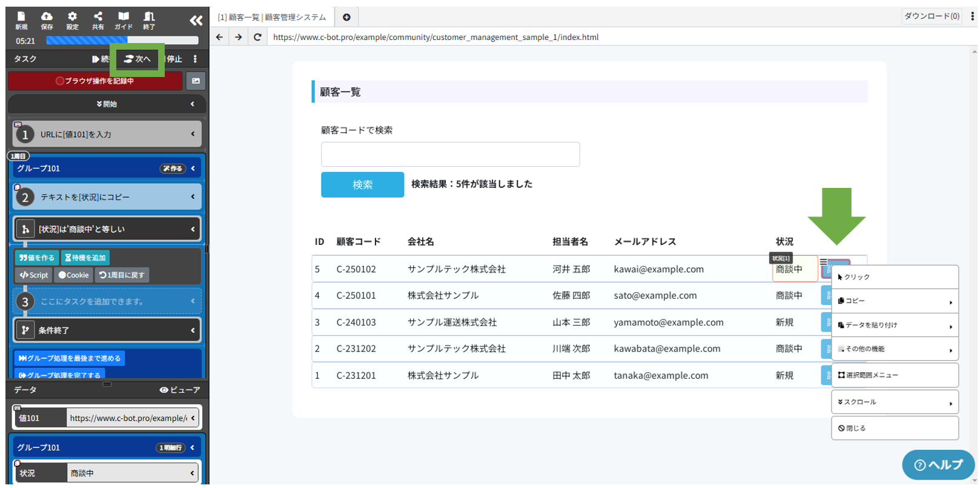Expand the 条件終了 row chevron
The width and height of the screenshot is (980, 488).
pyautogui.click(x=193, y=330)
